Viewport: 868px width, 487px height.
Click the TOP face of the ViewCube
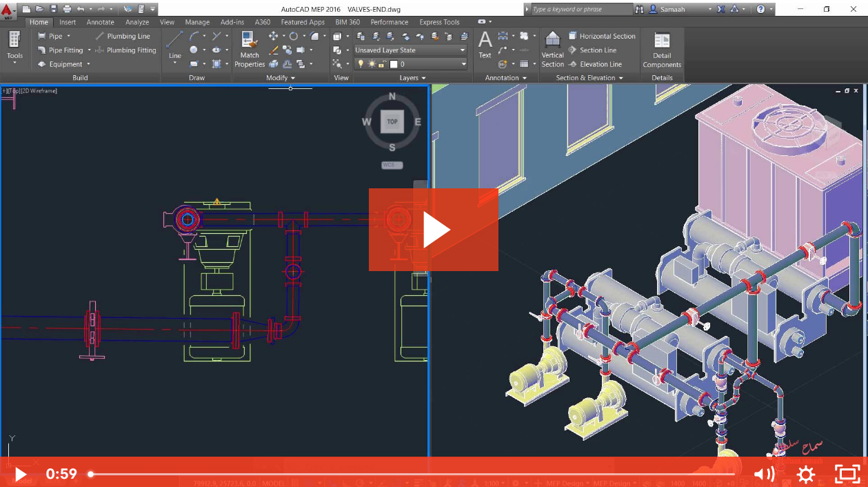[392, 121]
